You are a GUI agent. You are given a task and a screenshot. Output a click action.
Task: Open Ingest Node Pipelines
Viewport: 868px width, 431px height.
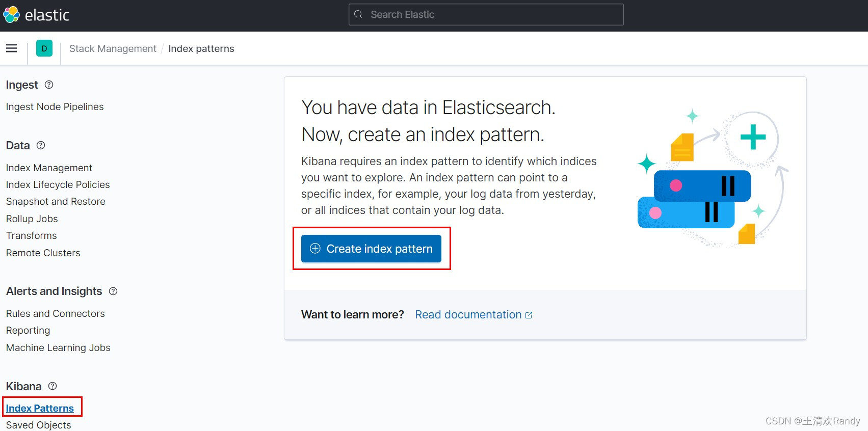pyautogui.click(x=55, y=106)
